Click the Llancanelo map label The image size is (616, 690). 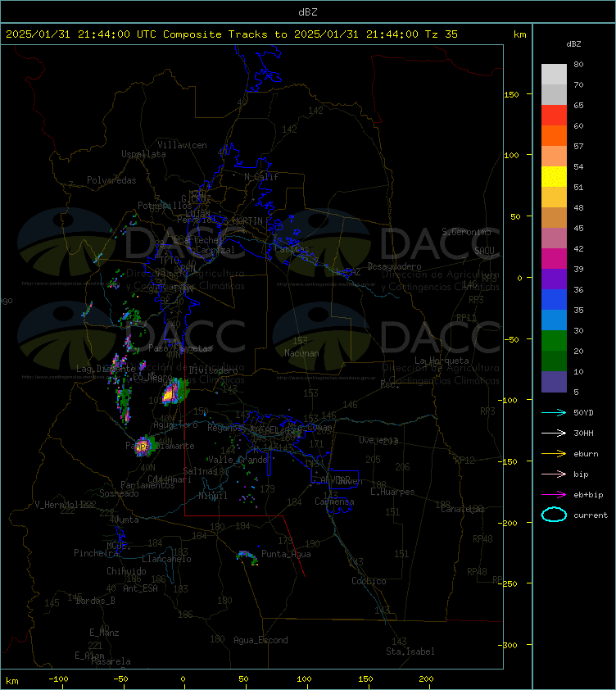(x=167, y=559)
